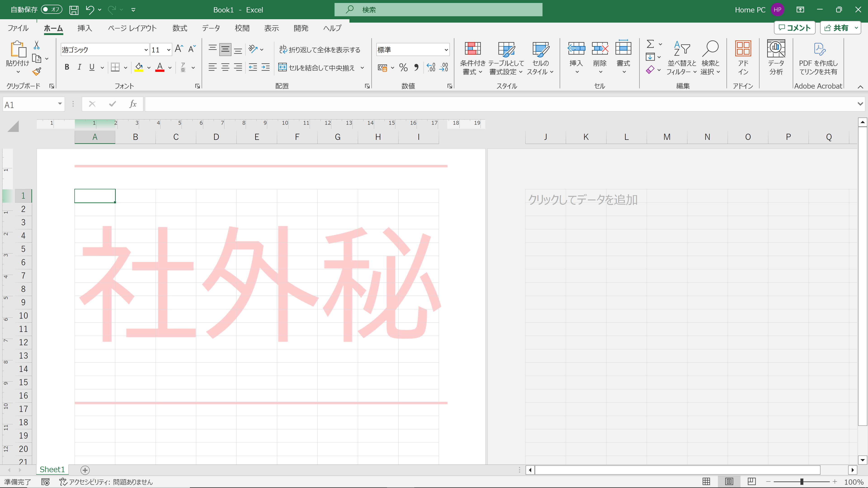Toggle Italic formatting
Viewport: 868px width, 488px height.
(x=79, y=67)
